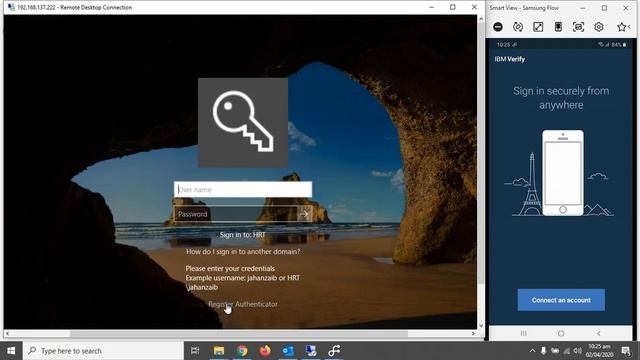The image size is (640, 360).
Task: Collapse the Smart View toolbar chevron
Action: click(x=629, y=27)
